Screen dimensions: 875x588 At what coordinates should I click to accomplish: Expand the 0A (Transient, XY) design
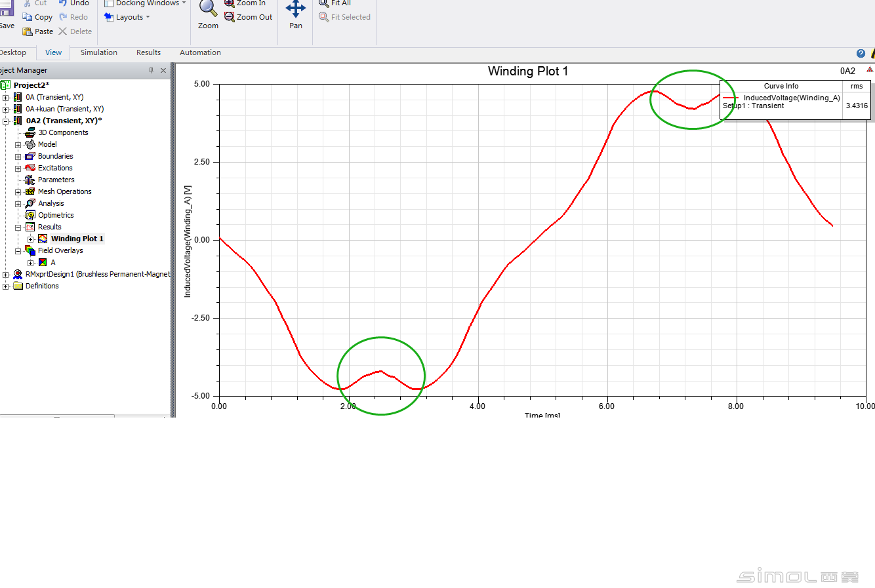pos(6,98)
